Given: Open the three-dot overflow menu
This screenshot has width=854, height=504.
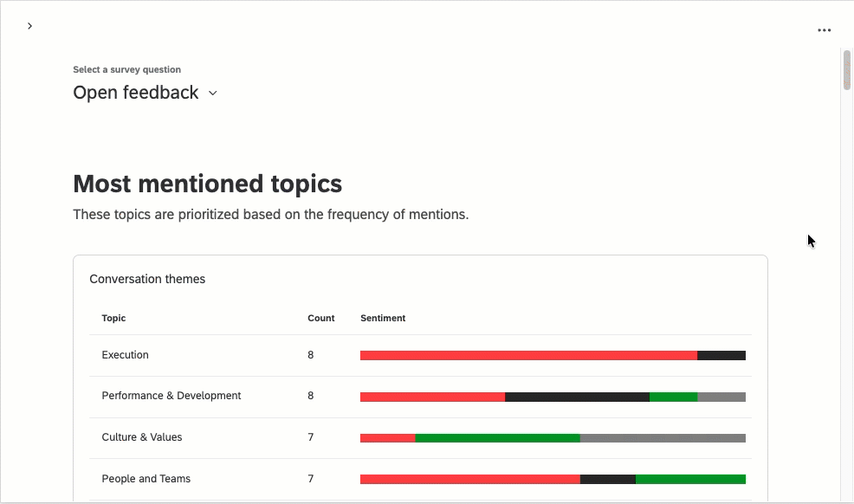Looking at the screenshot, I should click(824, 29).
